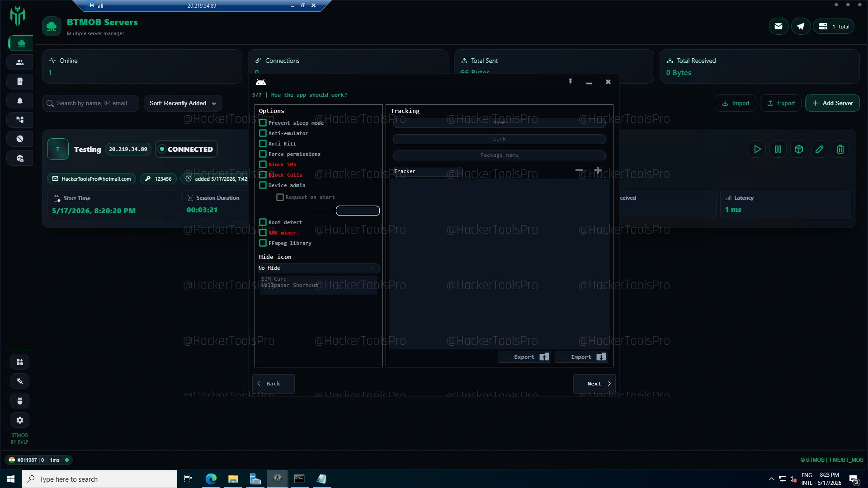Toggle the Request on start checkbox
The image size is (868, 488).
coord(280,197)
